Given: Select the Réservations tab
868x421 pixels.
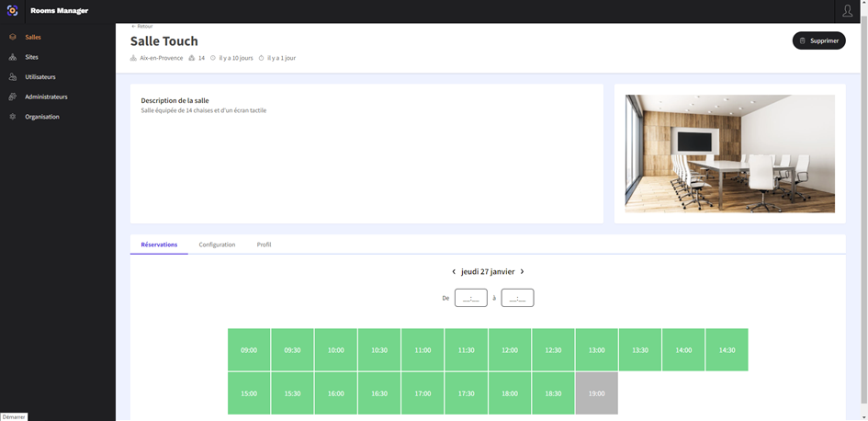Looking at the screenshot, I should [x=159, y=245].
